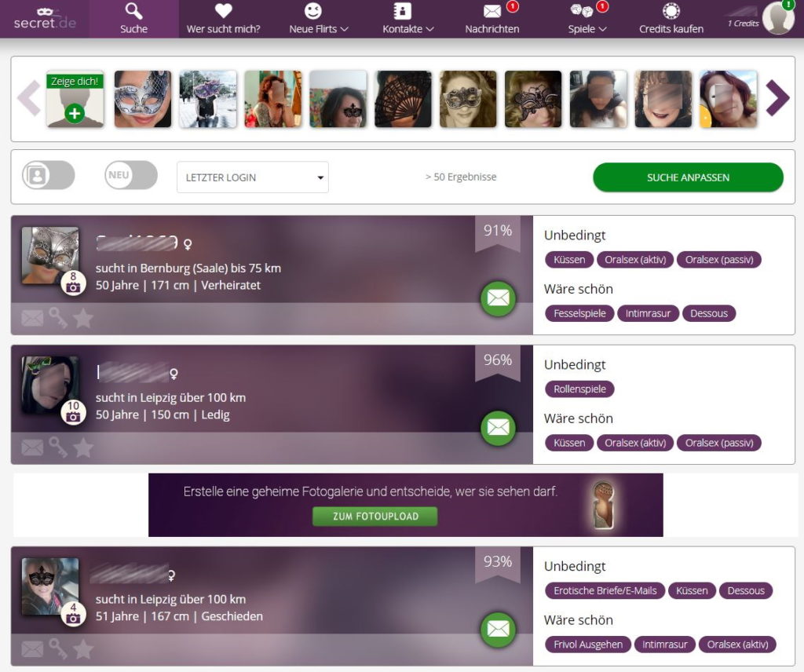
Task: Expand the Neue Flirts menu
Action: [x=319, y=19]
